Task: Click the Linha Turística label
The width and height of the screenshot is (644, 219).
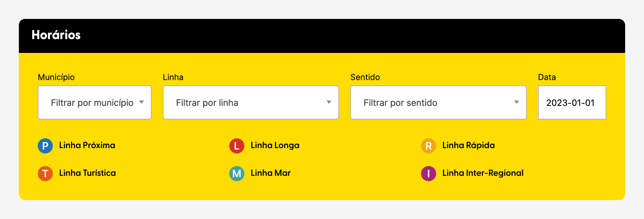Action: click(87, 173)
